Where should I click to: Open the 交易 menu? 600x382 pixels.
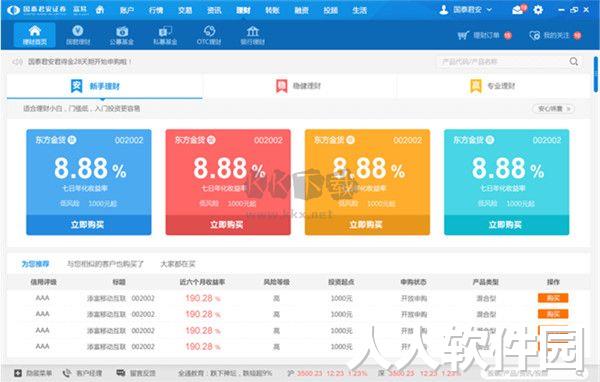pos(185,10)
